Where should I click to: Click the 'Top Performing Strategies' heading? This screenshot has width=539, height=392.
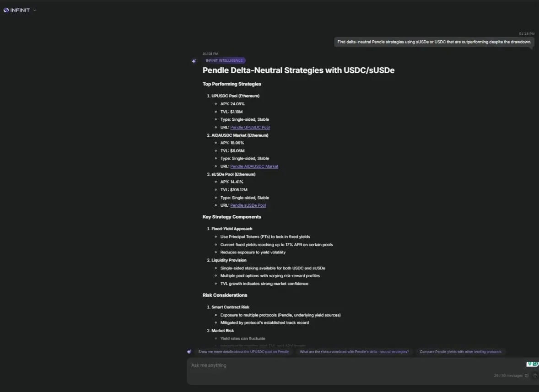232,84
